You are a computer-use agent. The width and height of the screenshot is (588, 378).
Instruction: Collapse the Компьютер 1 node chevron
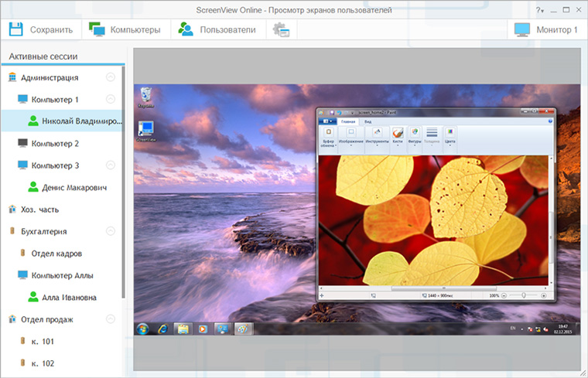(110, 99)
